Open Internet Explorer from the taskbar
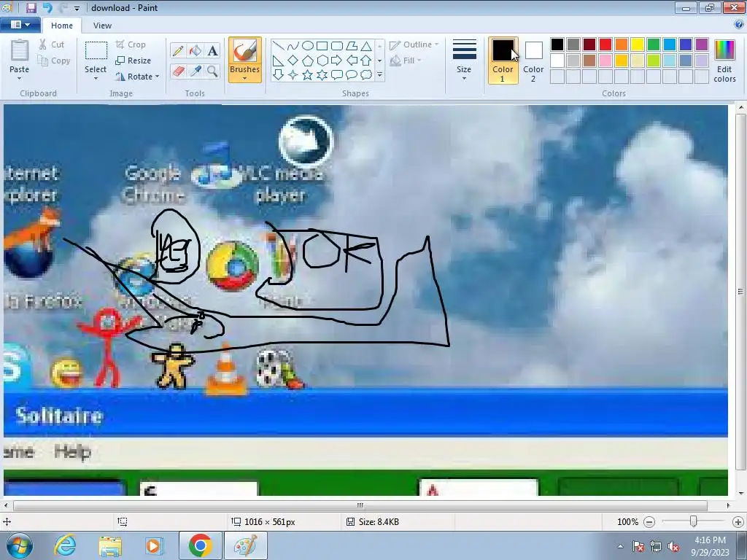 pos(65,545)
